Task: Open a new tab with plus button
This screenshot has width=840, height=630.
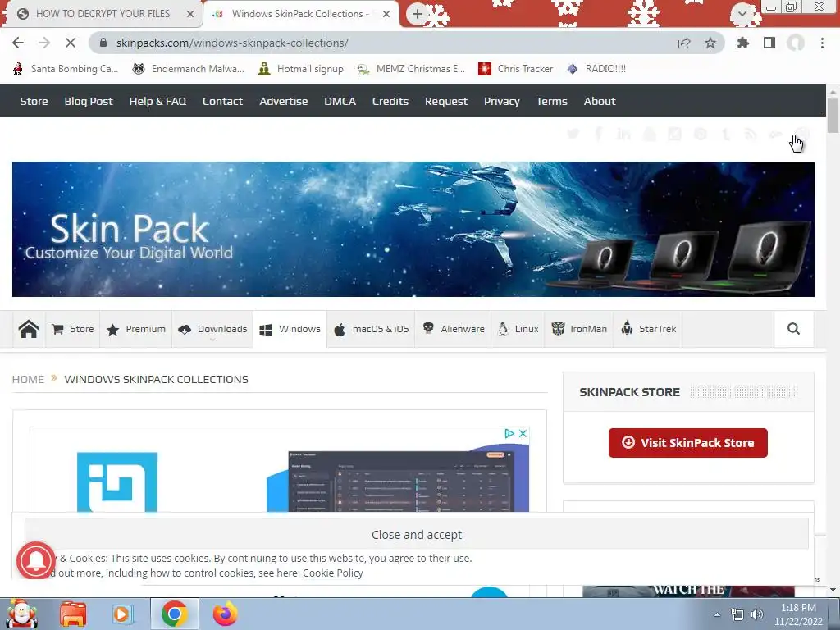Action: tap(418, 14)
